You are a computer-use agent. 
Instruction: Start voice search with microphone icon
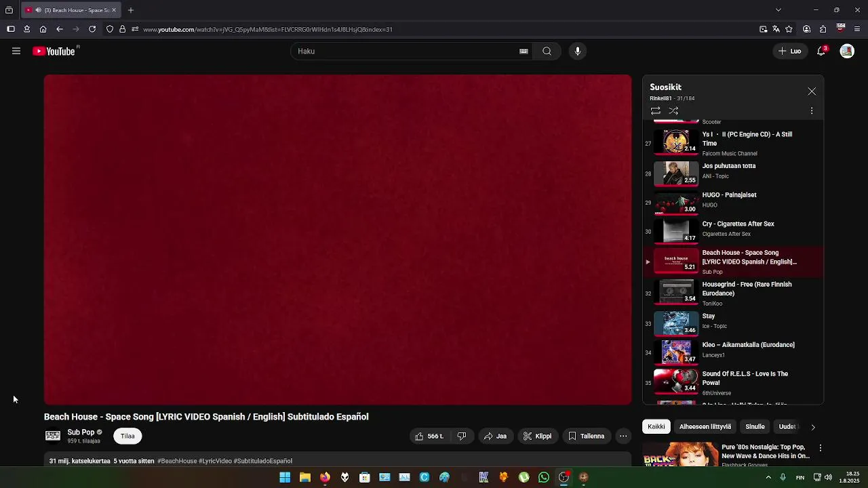point(578,51)
